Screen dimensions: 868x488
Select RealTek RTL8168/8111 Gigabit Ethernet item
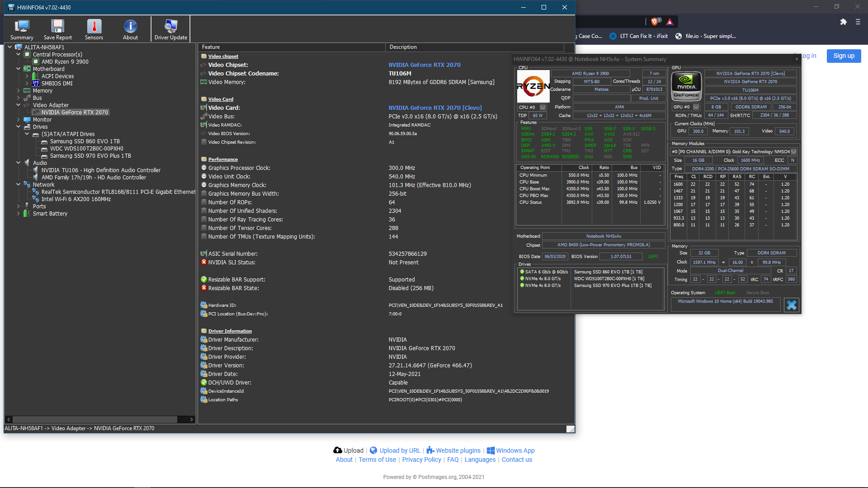(x=118, y=192)
